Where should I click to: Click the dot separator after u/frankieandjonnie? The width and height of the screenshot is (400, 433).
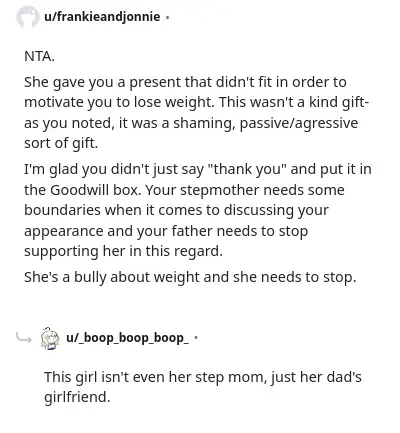click(167, 17)
